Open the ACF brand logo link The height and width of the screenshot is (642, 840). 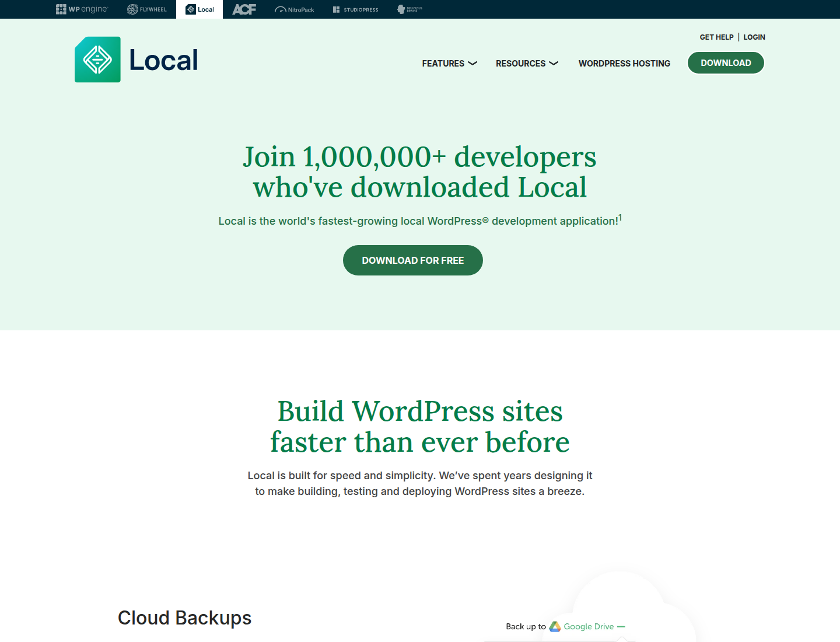tap(244, 9)
